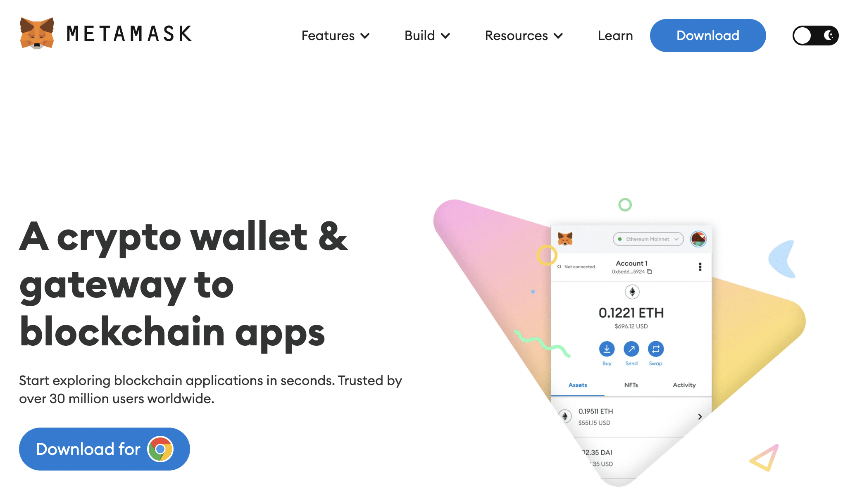Click the Download button in navbar

[708, 36]
